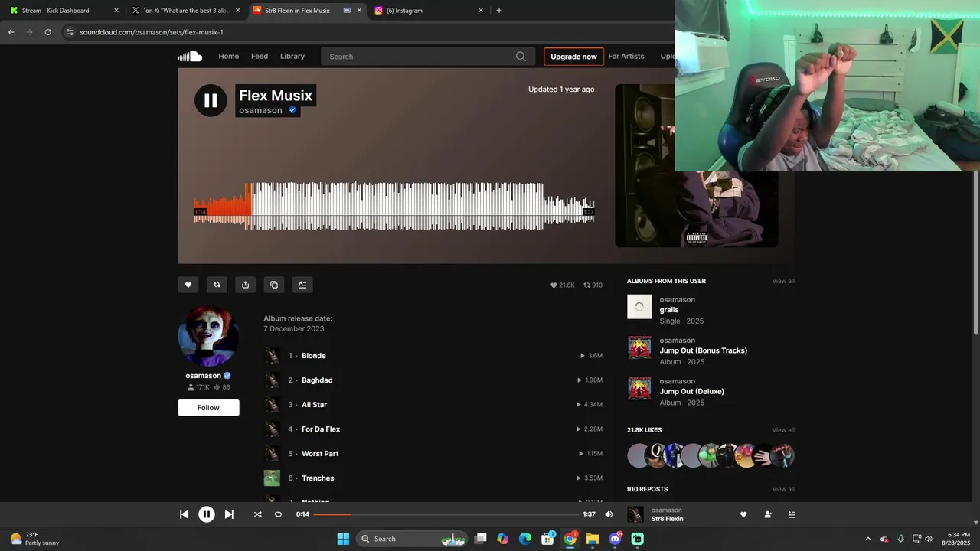Click the grails album thumbnail

[x=639, y=307]
